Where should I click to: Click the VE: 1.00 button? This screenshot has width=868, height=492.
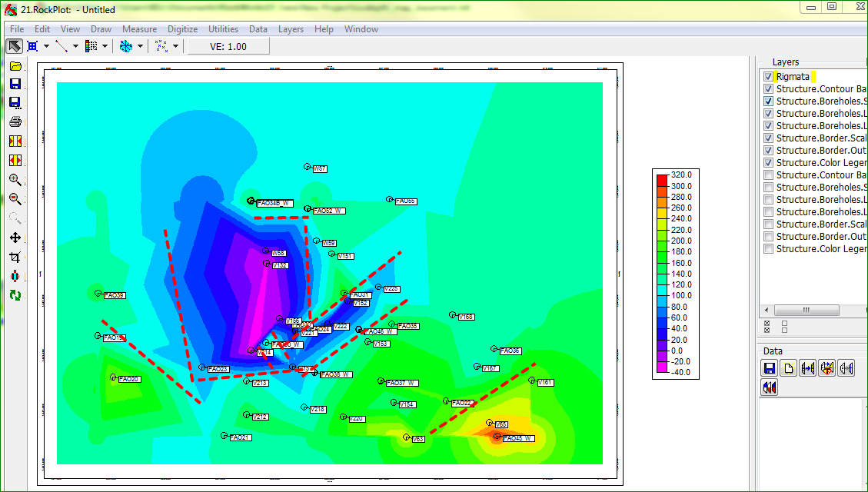[228, 46]
